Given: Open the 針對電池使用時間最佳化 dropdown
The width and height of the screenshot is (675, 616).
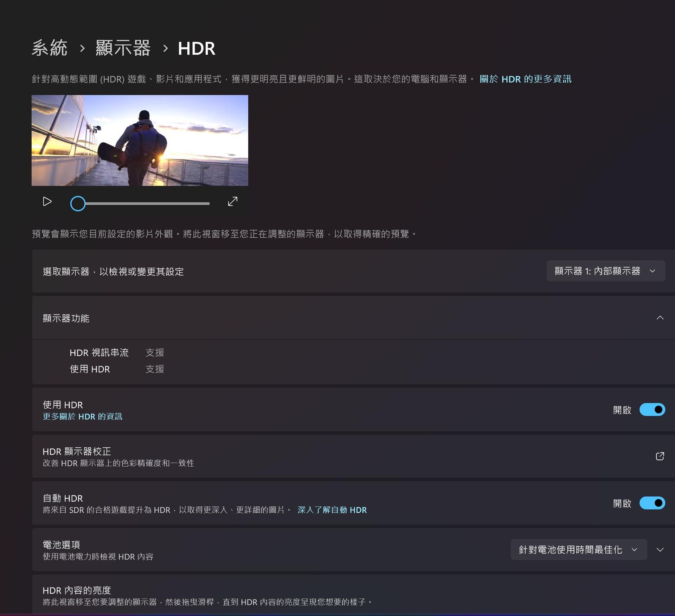Looking at the screenshot, I should (579, 550).
